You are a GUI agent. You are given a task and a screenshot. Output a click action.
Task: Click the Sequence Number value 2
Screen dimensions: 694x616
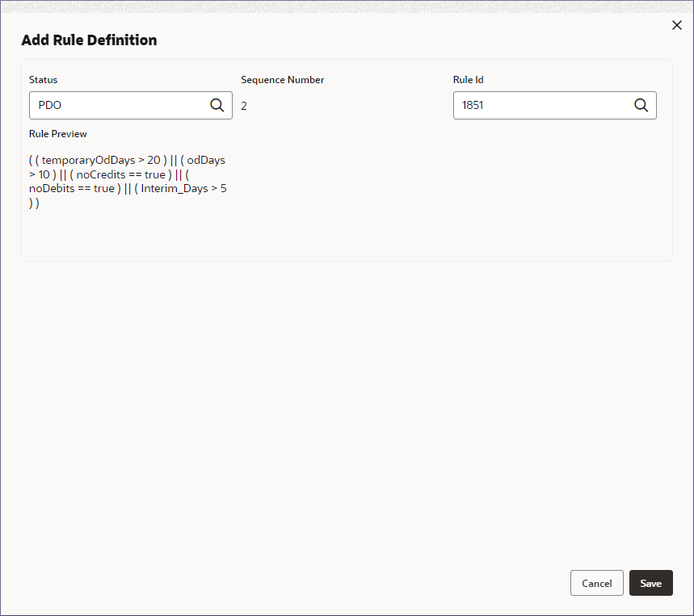[x=244, y=106]
